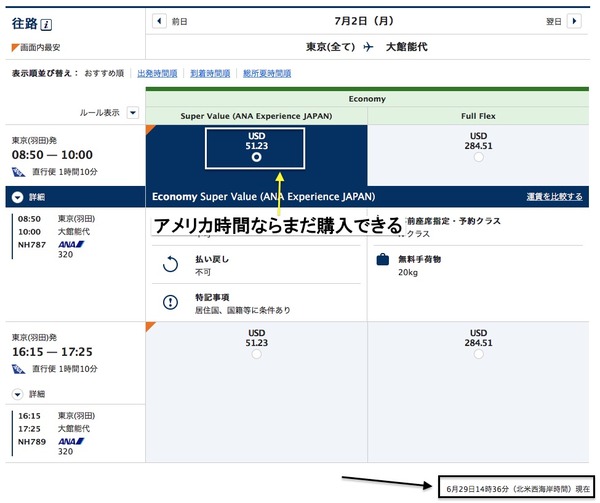
Task: Click the ANA logo under NH787
Action: click(71, 244)
